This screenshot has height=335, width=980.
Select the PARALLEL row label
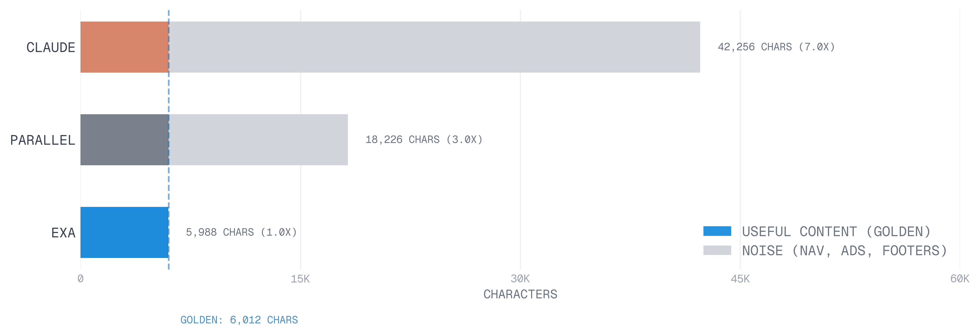[x=43, y=140]
